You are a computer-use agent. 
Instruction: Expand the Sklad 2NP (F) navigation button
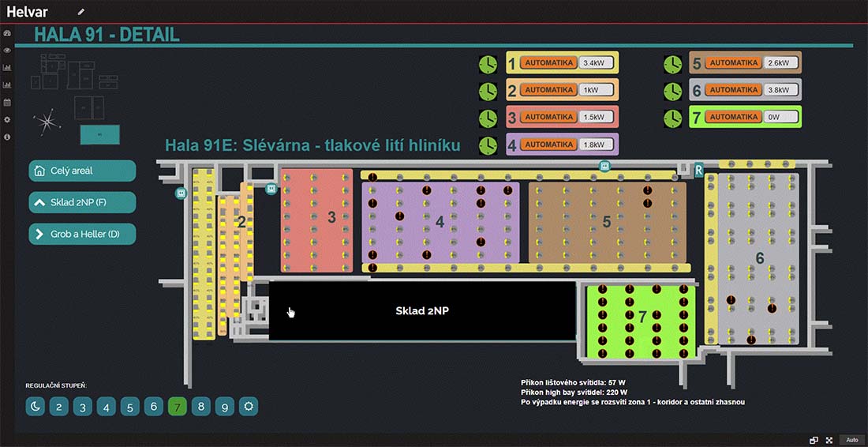click(82, 202)
